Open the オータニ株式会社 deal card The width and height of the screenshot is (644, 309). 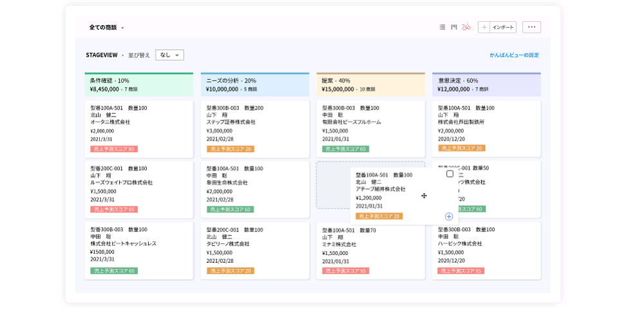point(139,129)
